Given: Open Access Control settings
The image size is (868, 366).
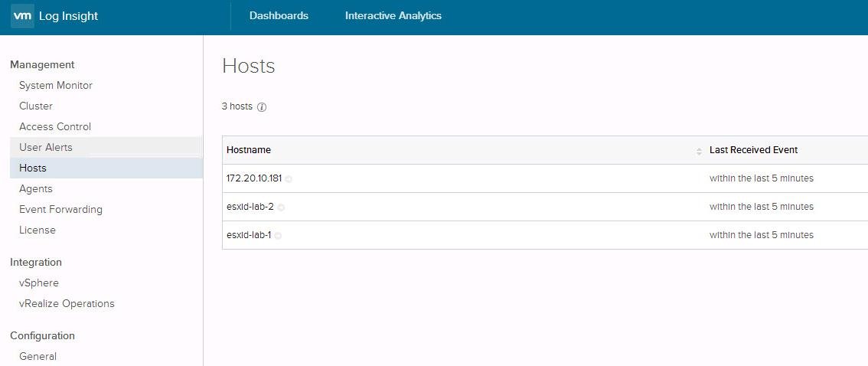Looking at the screenshot, I should point(55,127).
